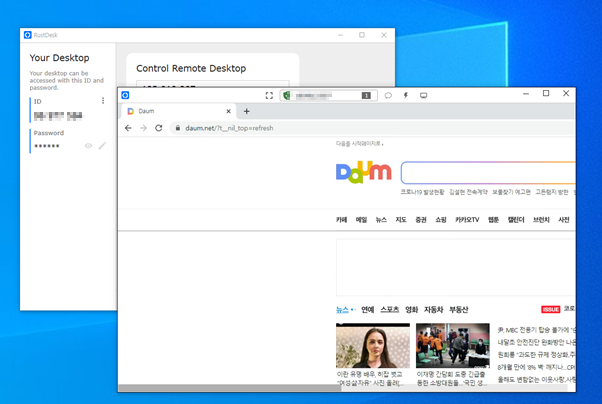Click the Daum logo
This screenshot has width=602, height=404.
click(x=364, y=172)
